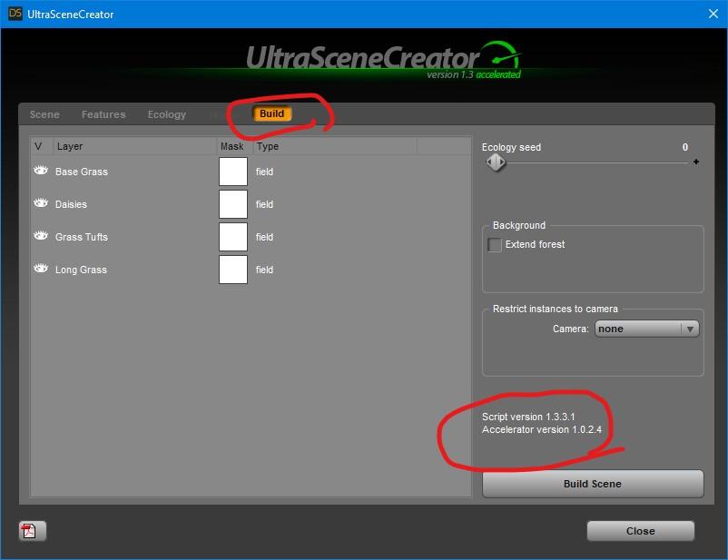Viewport: 728px width, 560px height.
Task: Click the plus at Ecology seed slider end
Action: [x=696, y=162]
